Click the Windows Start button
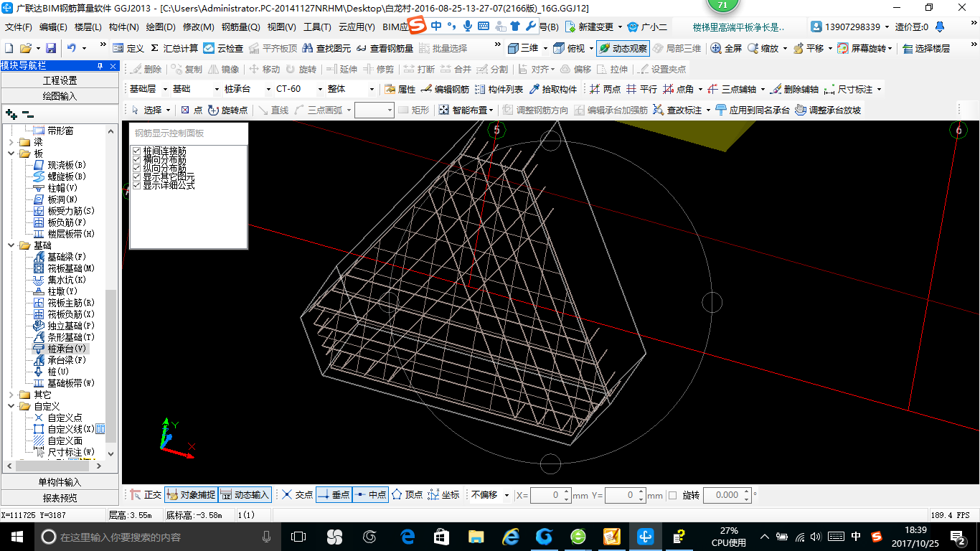Image resolution: width=980 pixels, height=551 pixels. tap(17, 536)
